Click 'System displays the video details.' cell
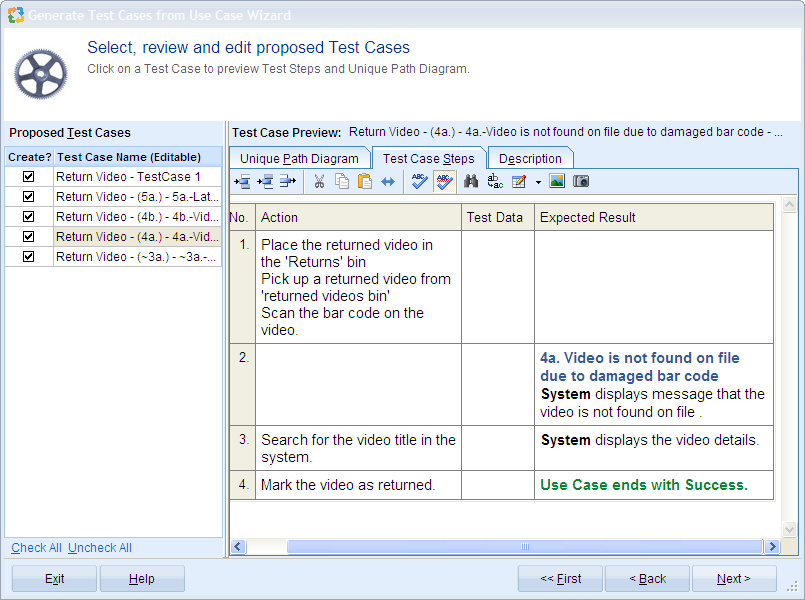The image size is (805, 600). click(654, 448)
